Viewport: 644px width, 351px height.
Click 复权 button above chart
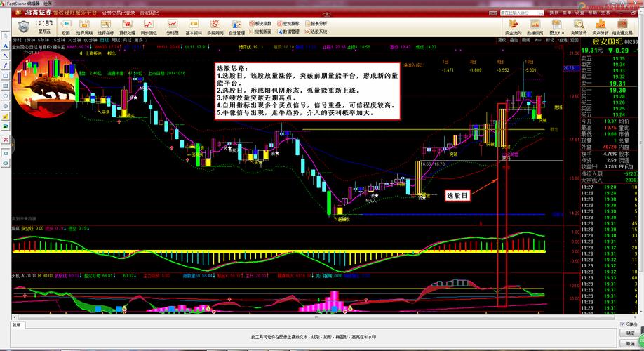(x=502, y=40)
